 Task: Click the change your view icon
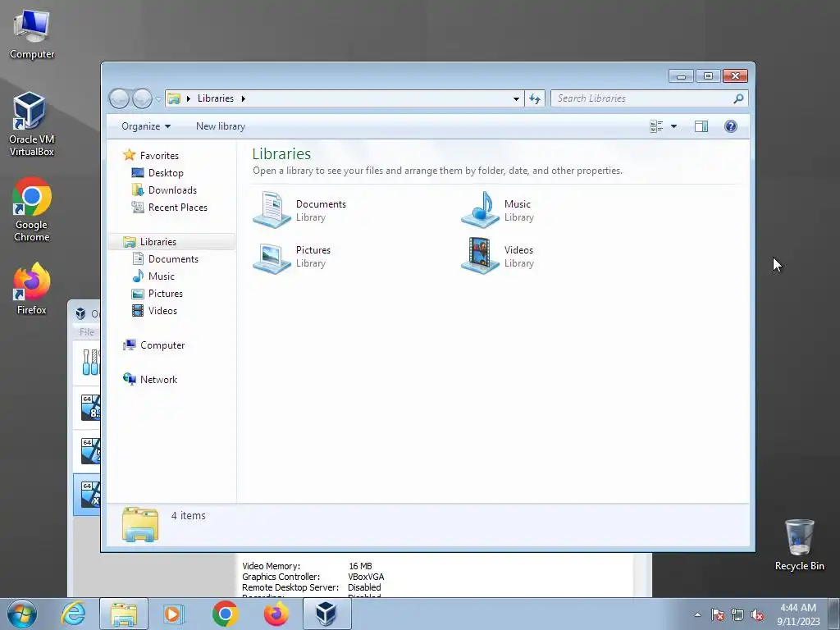tap(656, 126)
